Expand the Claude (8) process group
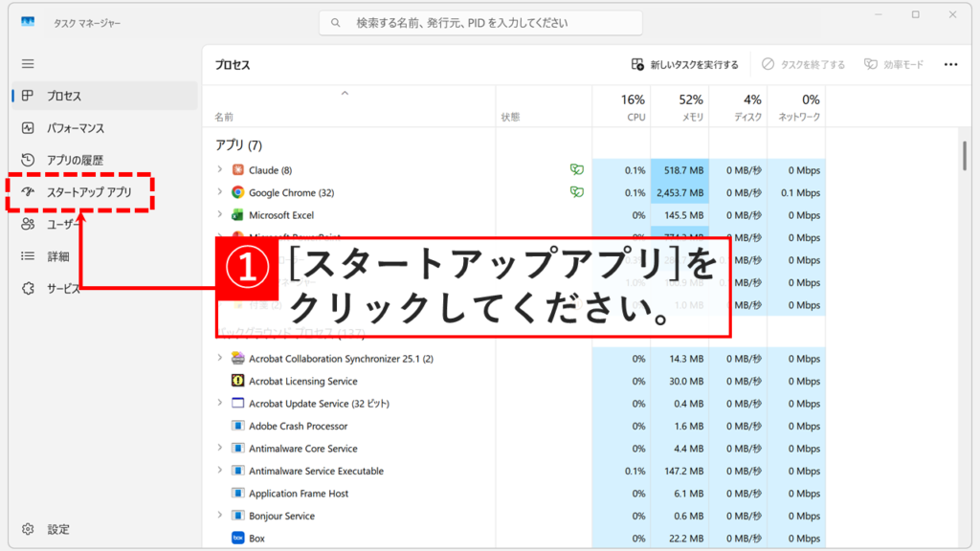Image resolution: width=980 pixels, height=551 pixels. [219, 168]
